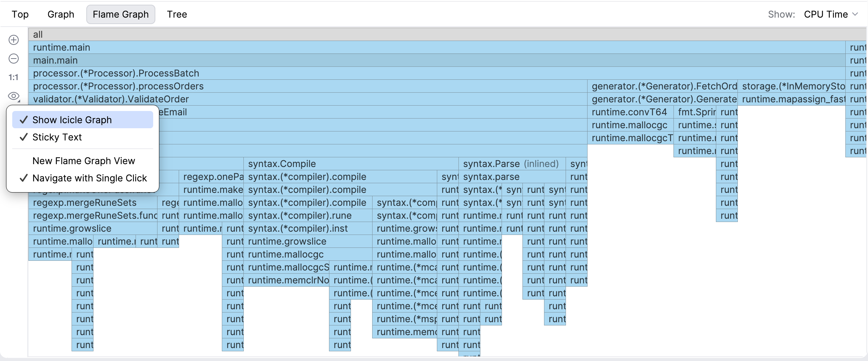Click runtime.mallocgcT frame
This screenshot has height=361, width=868.
pos(630,138)
